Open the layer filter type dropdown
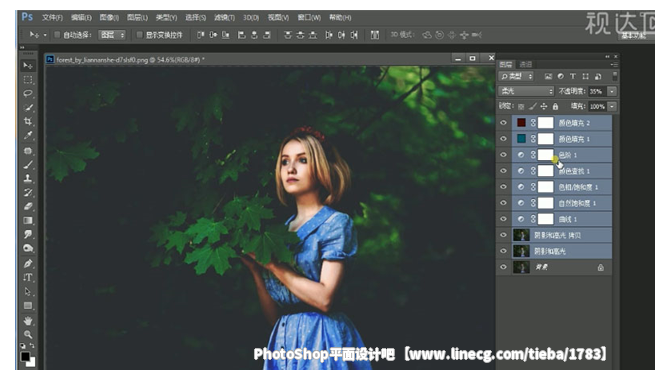The image size is (662, 373). tap(516, 76)
